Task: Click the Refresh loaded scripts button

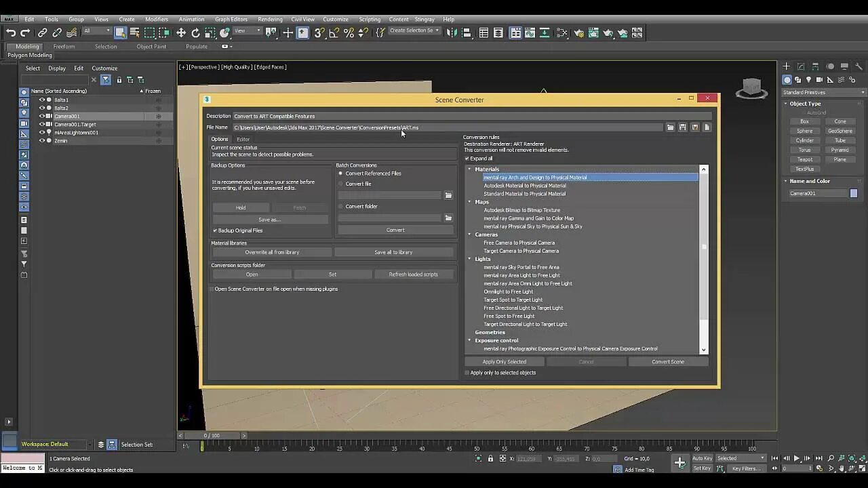Action: tap(413, 274)
